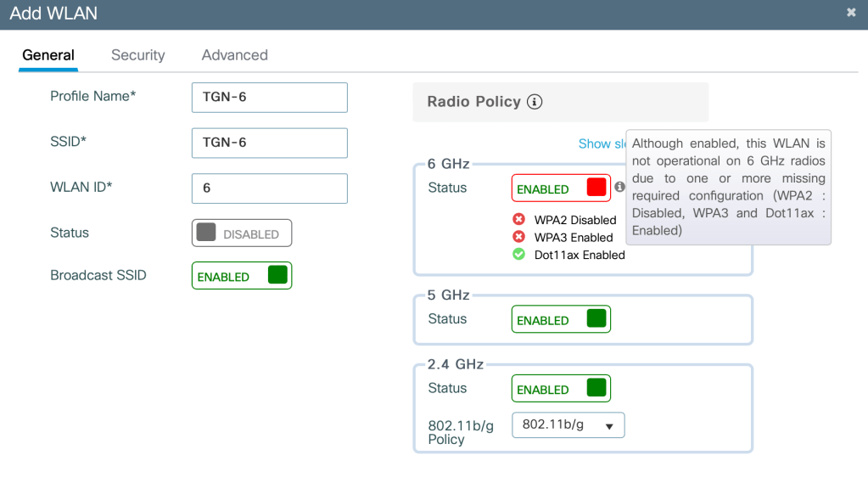Viewport: 868px width, 489px height.
Task: Close the Add WLAN dialog
Action: tap(851, 13)
